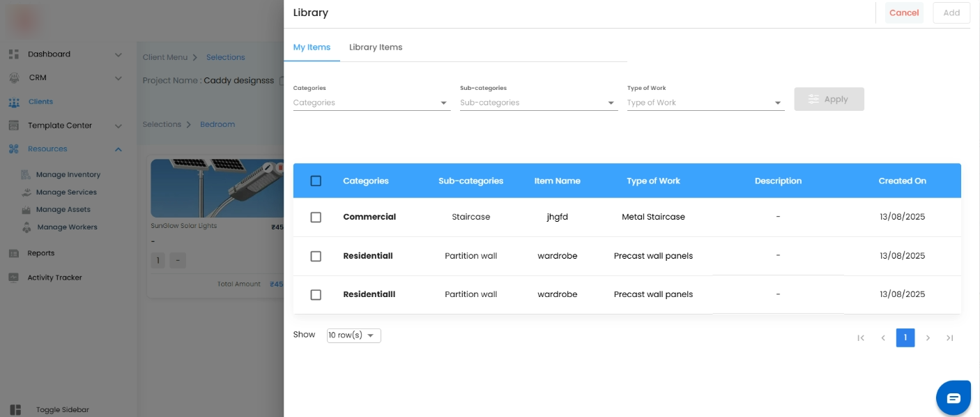Image resolution: width=980 pixels, height=417 pixels.
Task: Switch to the Library Items tab
Action: tap(376, 47)
